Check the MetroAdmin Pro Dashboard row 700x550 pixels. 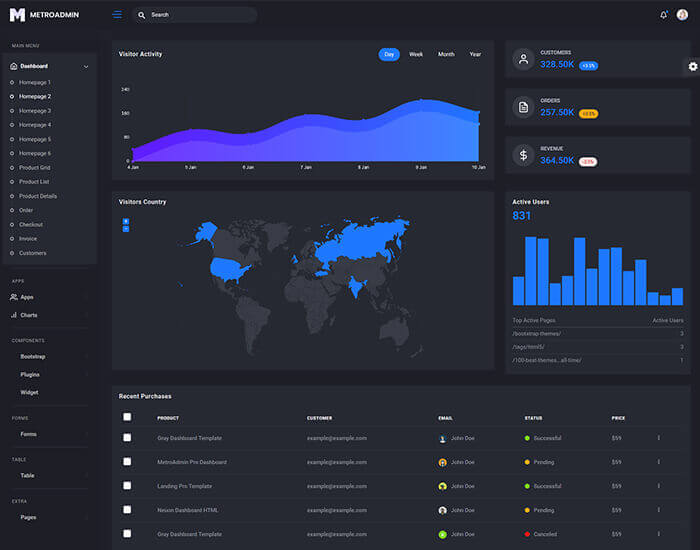127,462
